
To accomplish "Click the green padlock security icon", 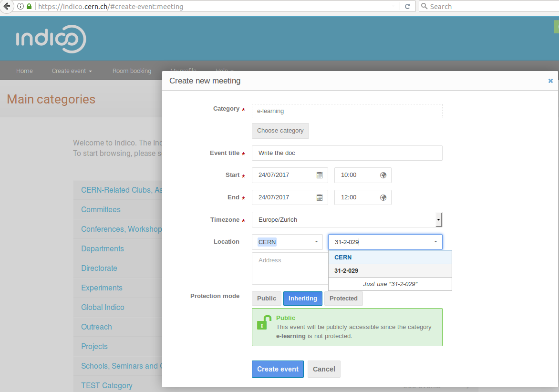I will click(29, 6).
